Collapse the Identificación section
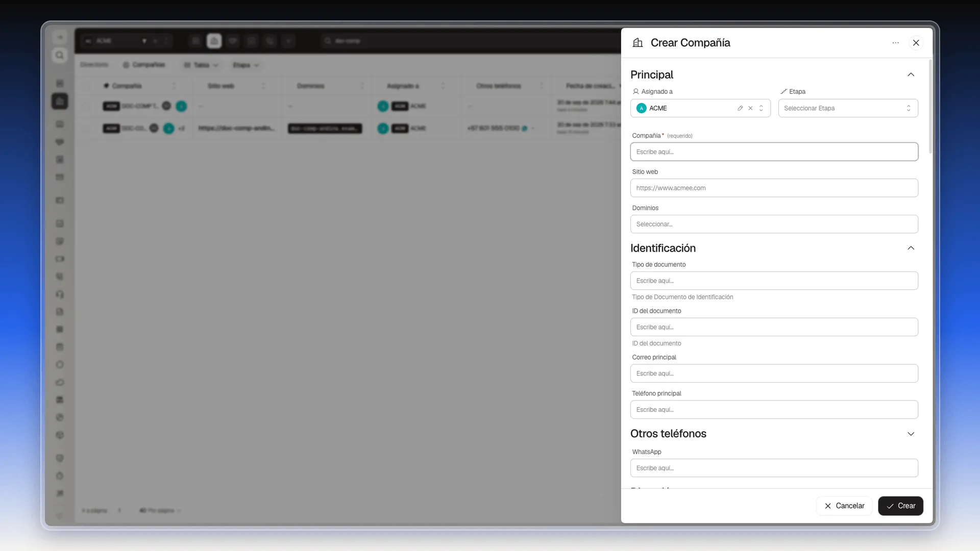This screenshot has height=551, width=980. pyautogui.click(x=911, y=248)
